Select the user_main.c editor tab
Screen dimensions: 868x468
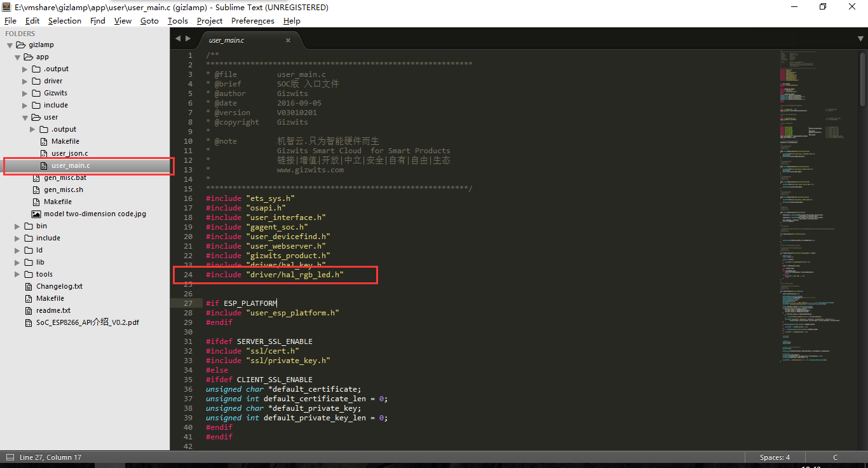pyautogui.click(x=235, y=40)
